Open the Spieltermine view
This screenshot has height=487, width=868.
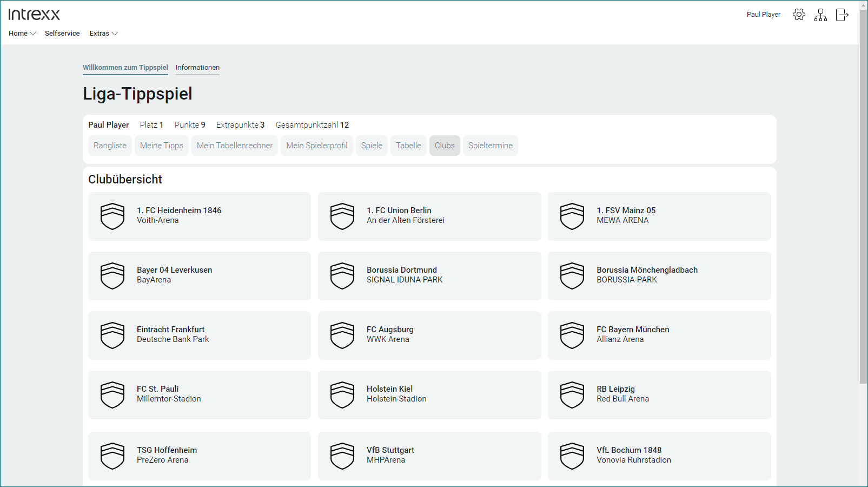click(x=491, y=146)
